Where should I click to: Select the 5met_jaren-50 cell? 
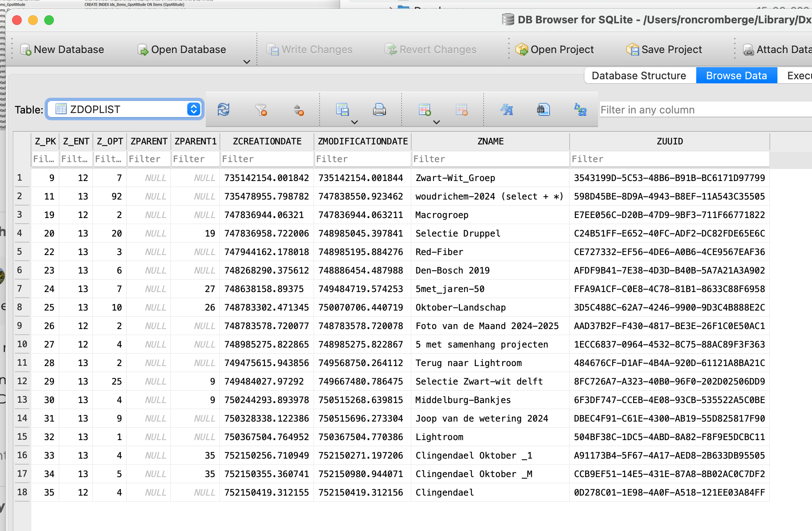490,289
